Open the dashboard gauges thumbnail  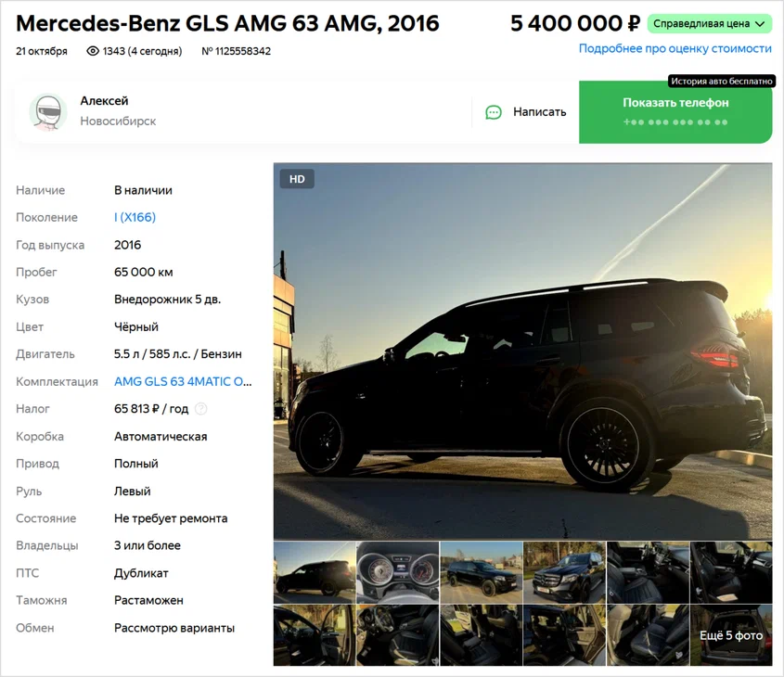tap(397, 572)
